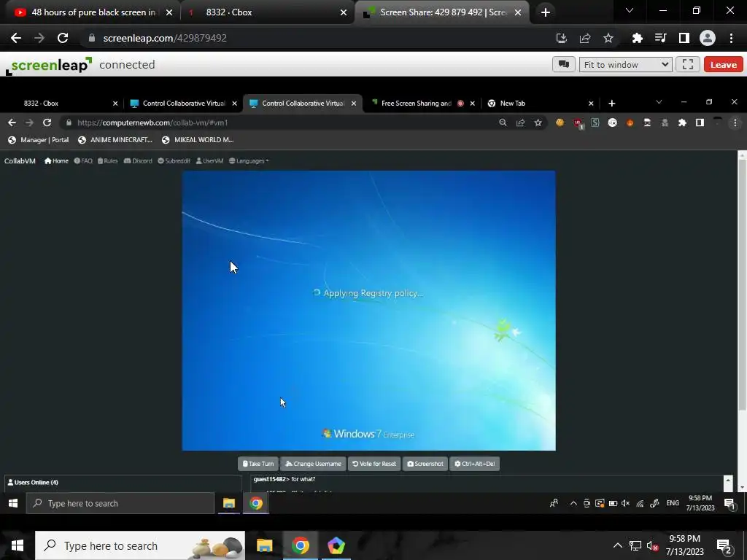Open outer tab search chevron
Viewport: 747px width, 560px height.
pyautogui.click(x=630, y=10)
